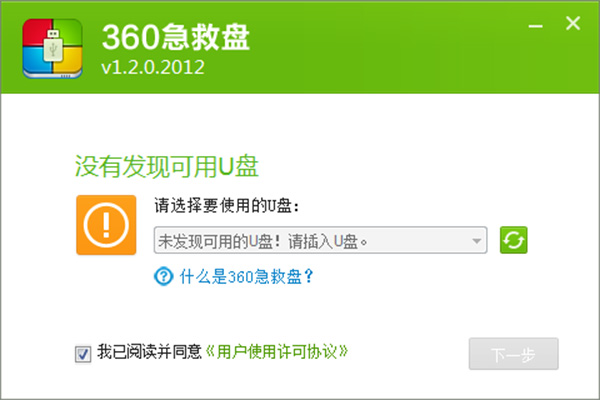Open the 什么是360急救盘？ help link
The image size is (600, 400).
[246, 276]
